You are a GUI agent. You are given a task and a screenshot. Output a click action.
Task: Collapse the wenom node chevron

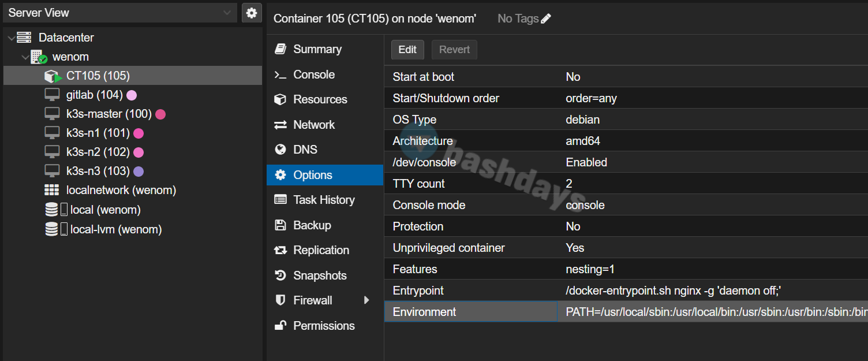(25, 57)
